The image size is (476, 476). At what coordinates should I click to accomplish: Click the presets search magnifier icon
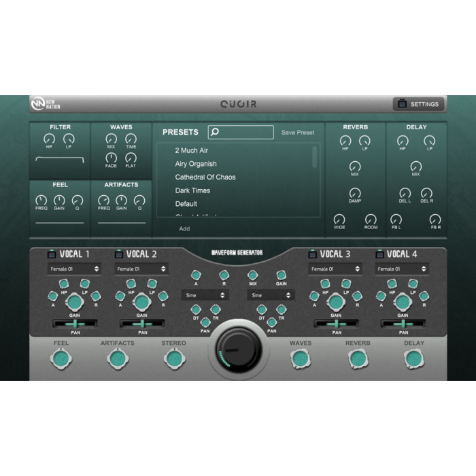click(215, 132)
